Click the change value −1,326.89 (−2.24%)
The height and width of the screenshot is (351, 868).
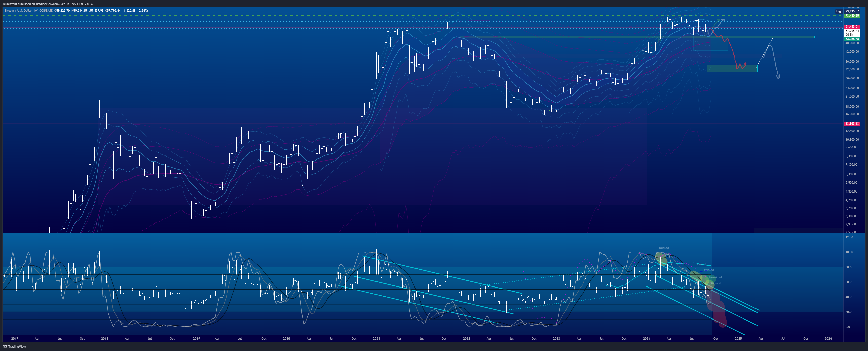(135, 11)
